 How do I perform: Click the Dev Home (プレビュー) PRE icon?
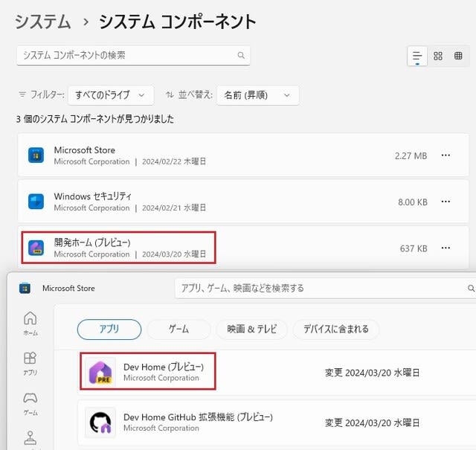tap(100, 372)
